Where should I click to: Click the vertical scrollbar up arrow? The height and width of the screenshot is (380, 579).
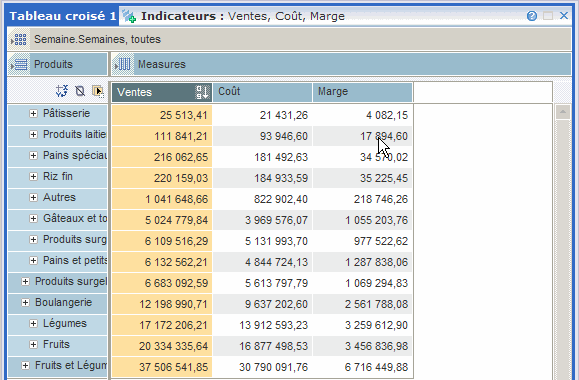(x=562, y=112)
